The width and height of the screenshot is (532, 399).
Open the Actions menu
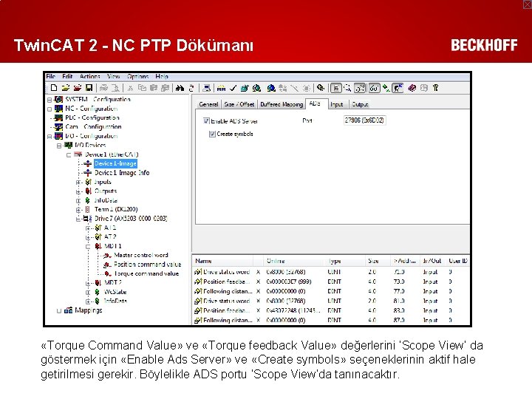click(90, 76)
